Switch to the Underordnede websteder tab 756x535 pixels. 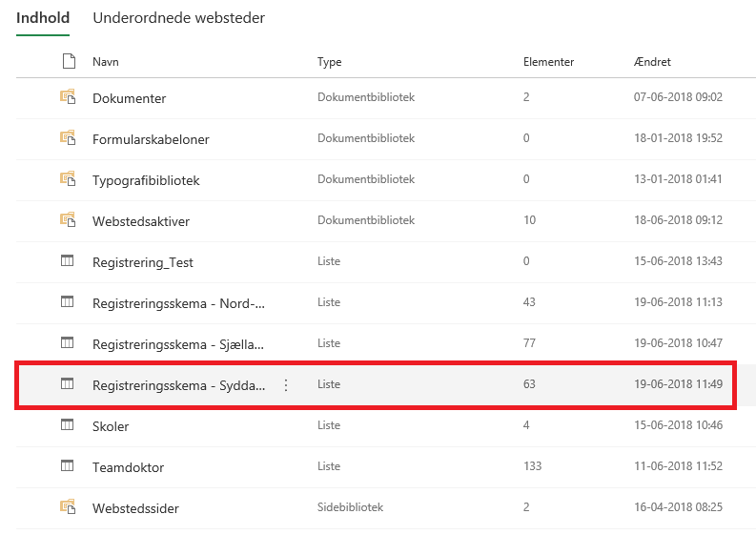coord(178,18)
